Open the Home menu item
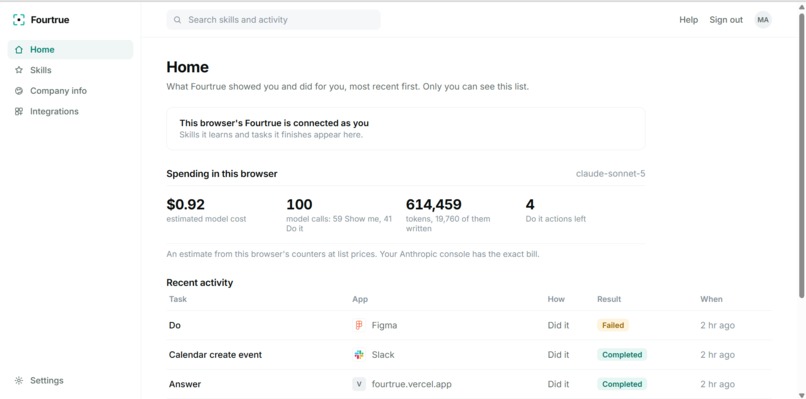This screenshot has width=806, height=399. (x=70, y=50)
